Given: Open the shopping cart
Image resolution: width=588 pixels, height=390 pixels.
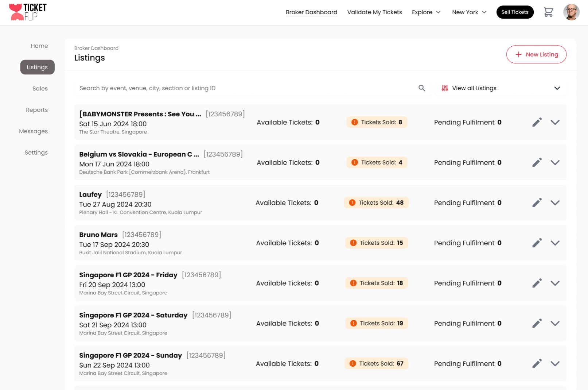Looking at the screenshot, I should 548,12.
